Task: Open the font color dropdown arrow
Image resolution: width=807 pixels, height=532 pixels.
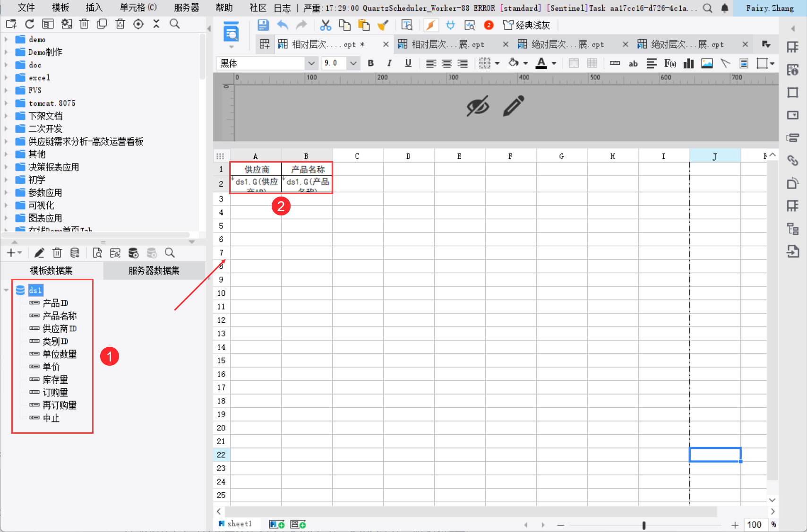Action: tap(554, 63)
